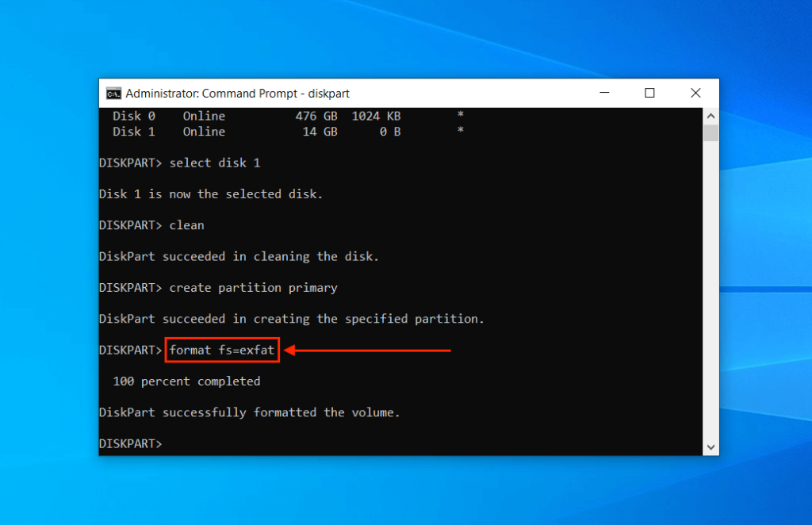Image resolution: width=812 pixels, height=525 pixels.
Task: Click the Command Prompt icon in title bar
Action: coord(113,93)
